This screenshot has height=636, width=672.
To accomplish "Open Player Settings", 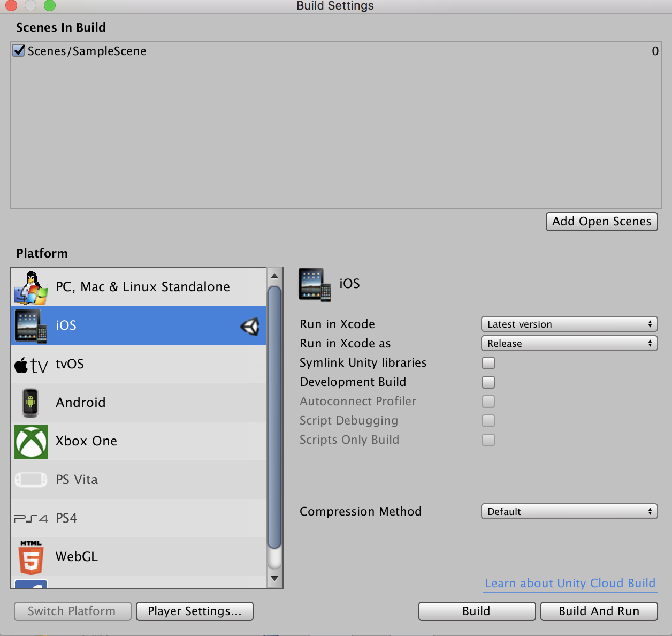I will pyautogui.click(x=195, y=611).
